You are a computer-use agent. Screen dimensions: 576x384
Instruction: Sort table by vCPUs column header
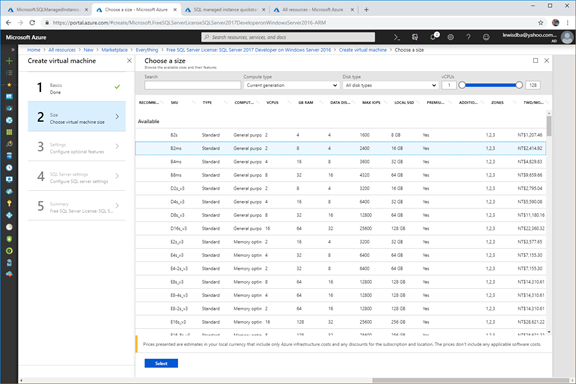click(273, 103)
